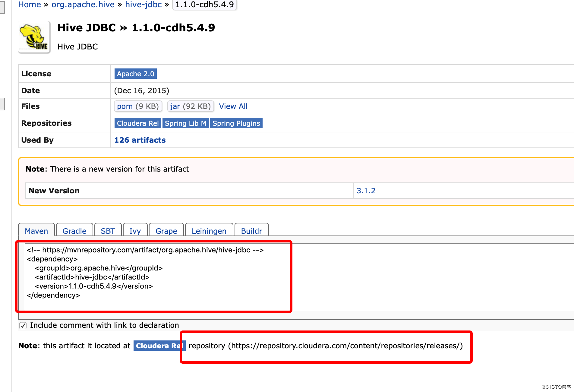574x392 pixels.
Task: Click the Hive JDBC 1.1.0-cdh5.4.9 heading
Action: [136, 28]
